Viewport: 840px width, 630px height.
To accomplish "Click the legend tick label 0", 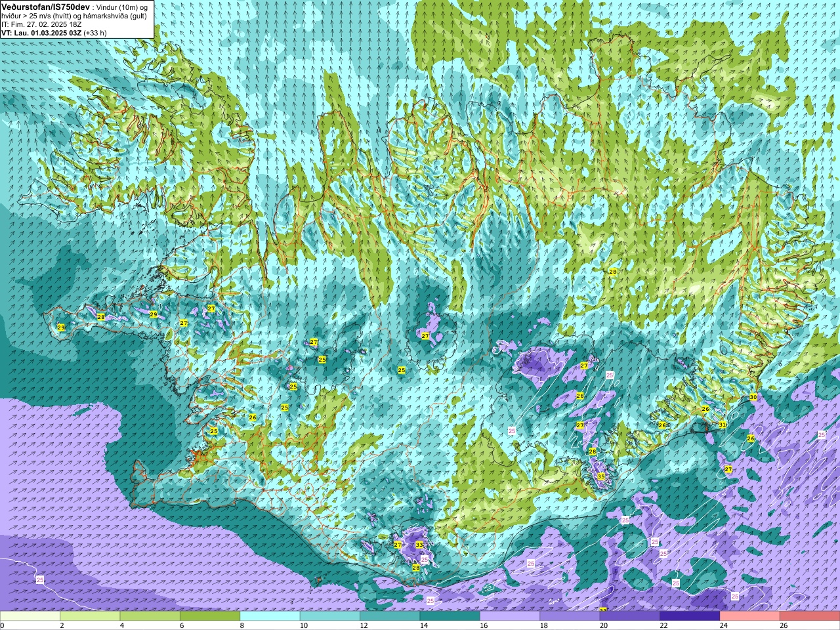I will coord(3,625).
